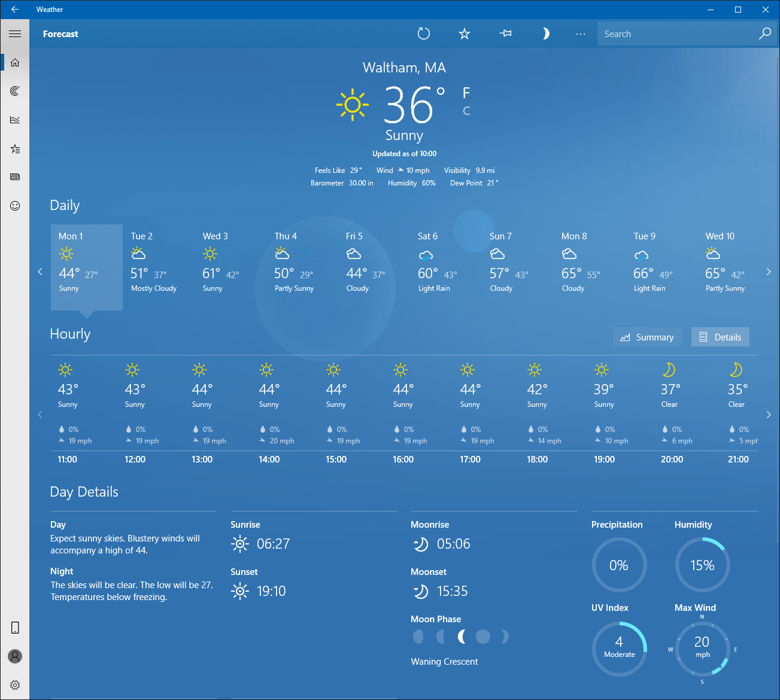Viewport: 780px width, 700px height.
Task: Switch hourly view to Details
Action: click(720, 337)
